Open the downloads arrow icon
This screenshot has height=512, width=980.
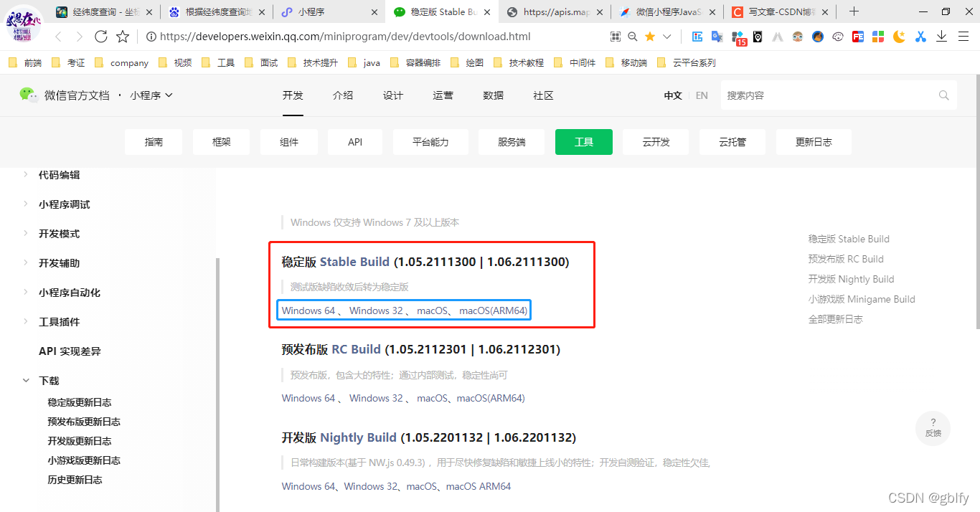942,37
